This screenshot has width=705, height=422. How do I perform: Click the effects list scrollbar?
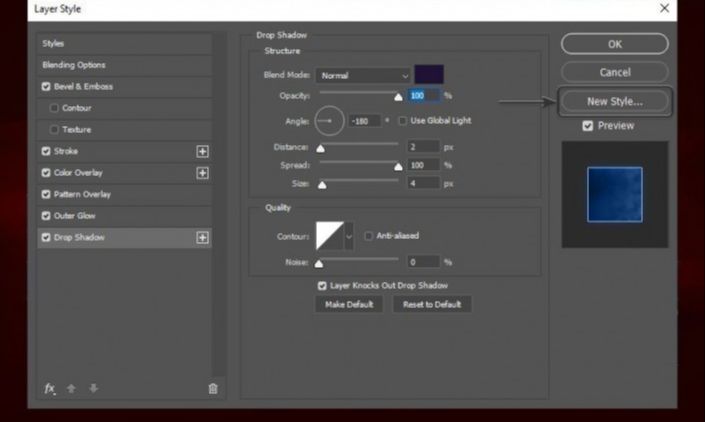(219, 204)
